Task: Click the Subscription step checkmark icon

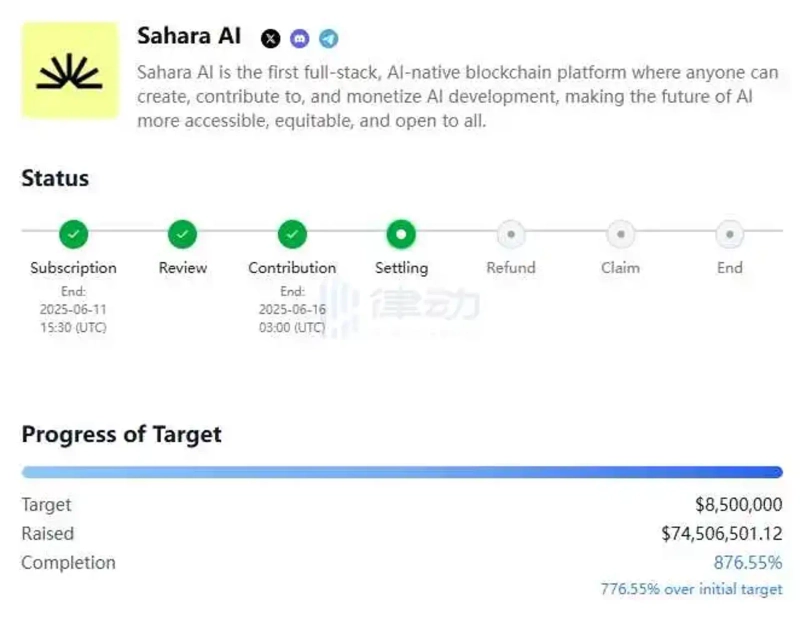Action: click(73, 235)
